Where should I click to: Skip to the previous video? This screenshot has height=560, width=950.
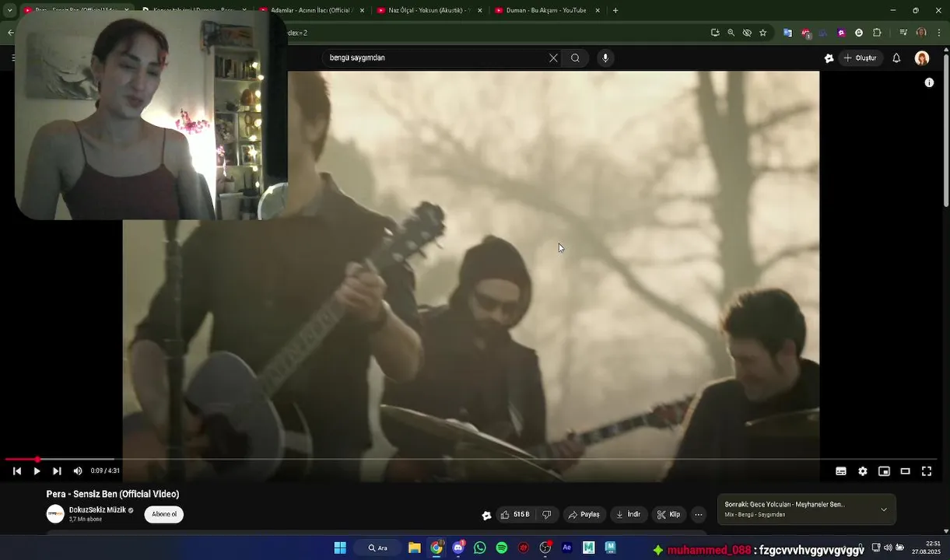tap(16, 471)
